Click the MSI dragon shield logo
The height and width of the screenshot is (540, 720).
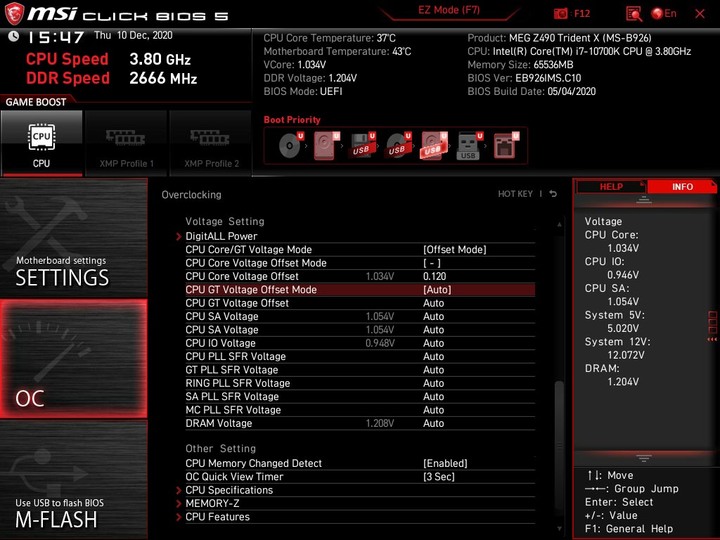click(x=14, y=14)
